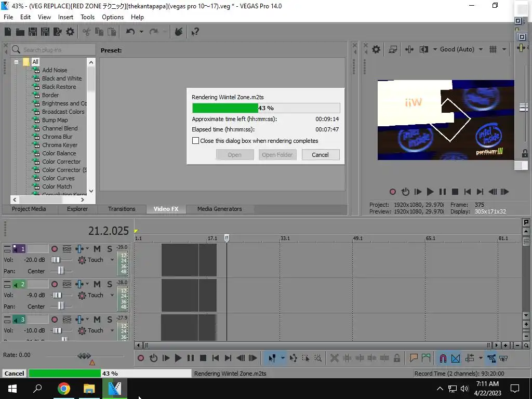Open the Options menu

click(113, 17)
